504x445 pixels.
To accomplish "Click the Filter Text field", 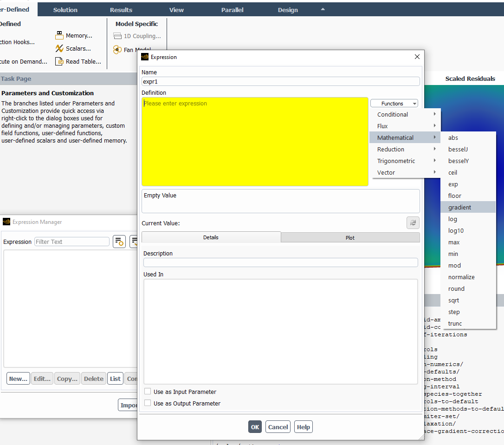I will [x=71, y=242].
